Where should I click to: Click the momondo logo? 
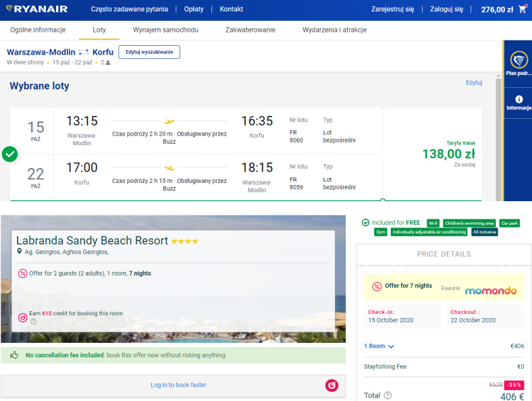(491, 290)
